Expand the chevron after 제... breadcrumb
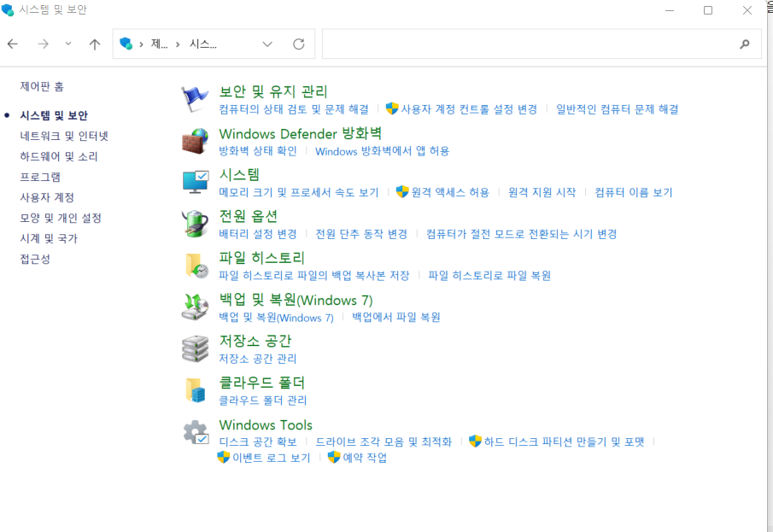Screen dimensions: 773x532 (x=178, y=44)
